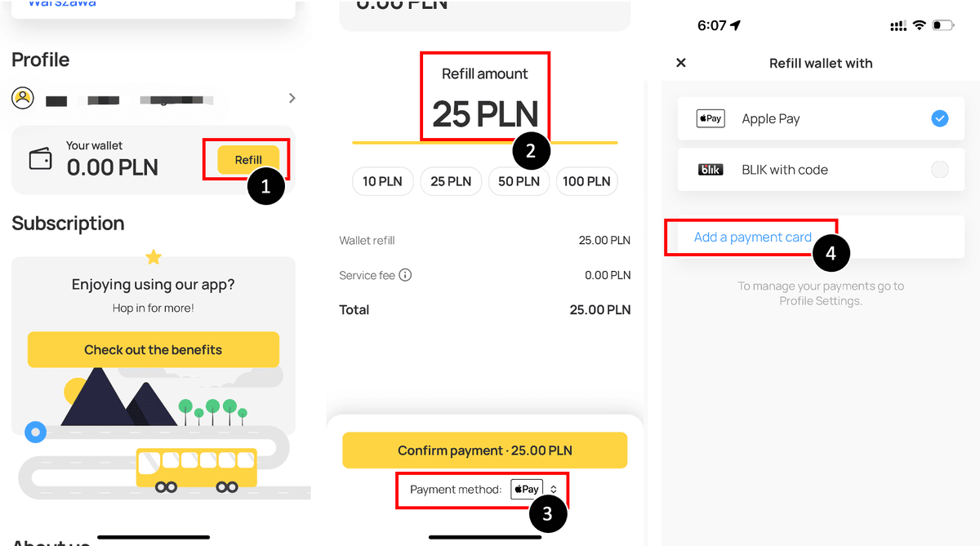Edit the 25 PLN refill amount field

485,113
